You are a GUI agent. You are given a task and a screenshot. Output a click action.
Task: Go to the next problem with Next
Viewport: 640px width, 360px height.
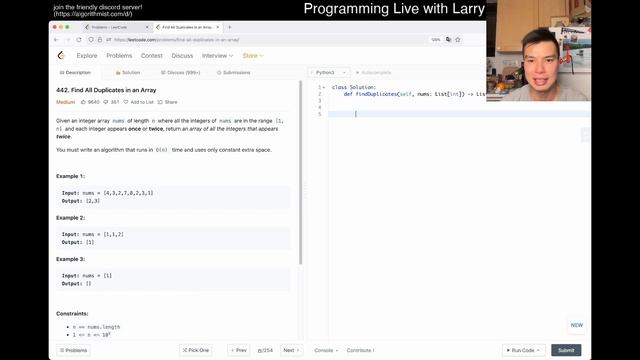291,350
